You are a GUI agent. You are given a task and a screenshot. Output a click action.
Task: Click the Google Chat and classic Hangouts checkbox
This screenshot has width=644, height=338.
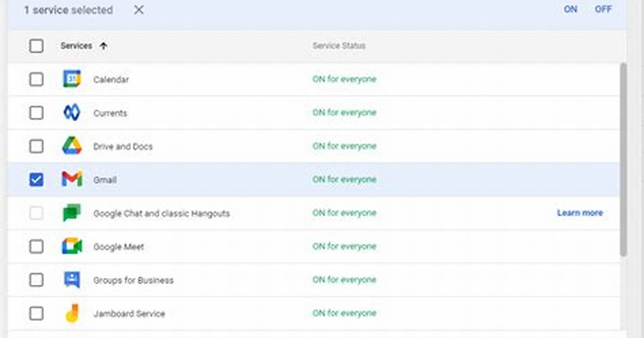coord(36,213)
